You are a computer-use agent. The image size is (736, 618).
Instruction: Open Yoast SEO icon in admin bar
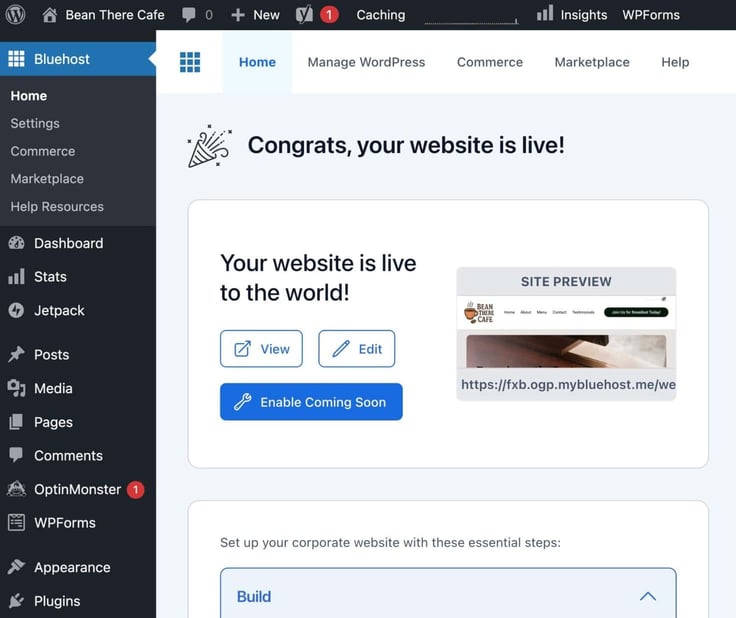pyautogui.click(x=304, y=15)
